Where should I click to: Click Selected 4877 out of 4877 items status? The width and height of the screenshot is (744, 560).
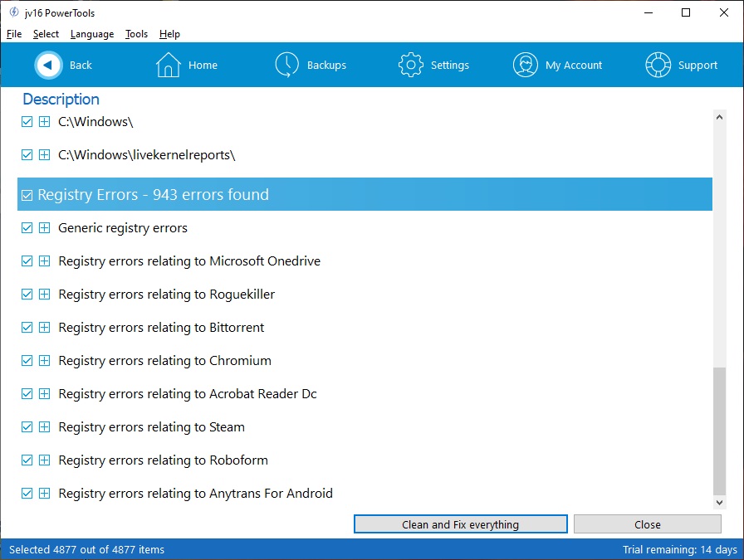pyautogui.click(x=87, y=549)
